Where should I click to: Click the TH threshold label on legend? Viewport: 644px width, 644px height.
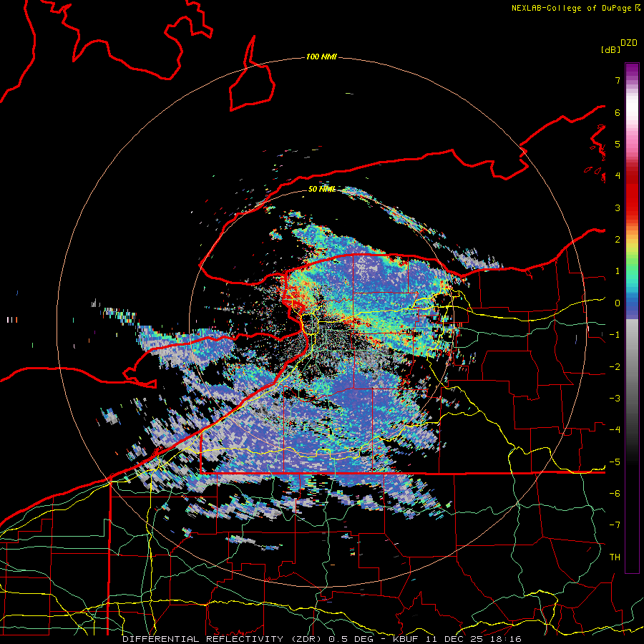[x=615, y=557]
